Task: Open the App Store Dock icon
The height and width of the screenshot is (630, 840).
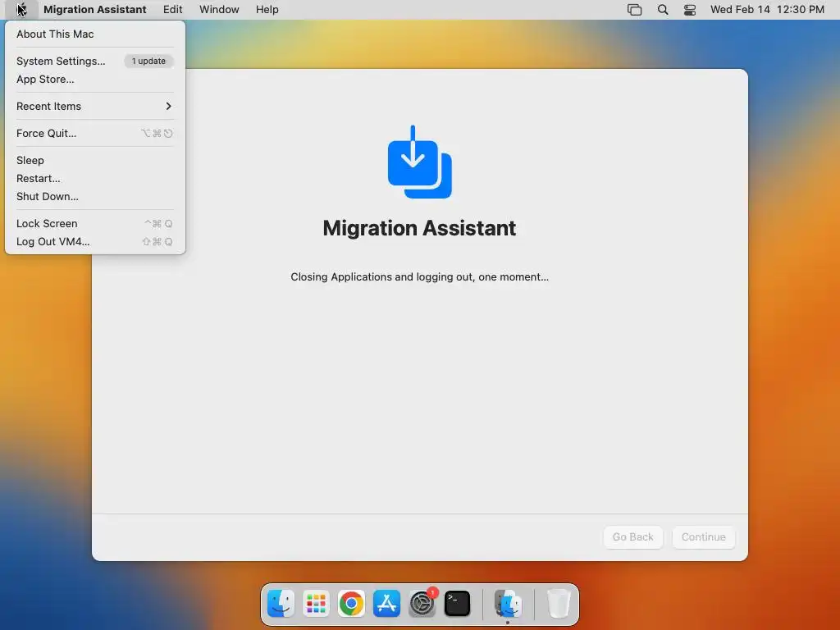Action: tap(387, 604)
